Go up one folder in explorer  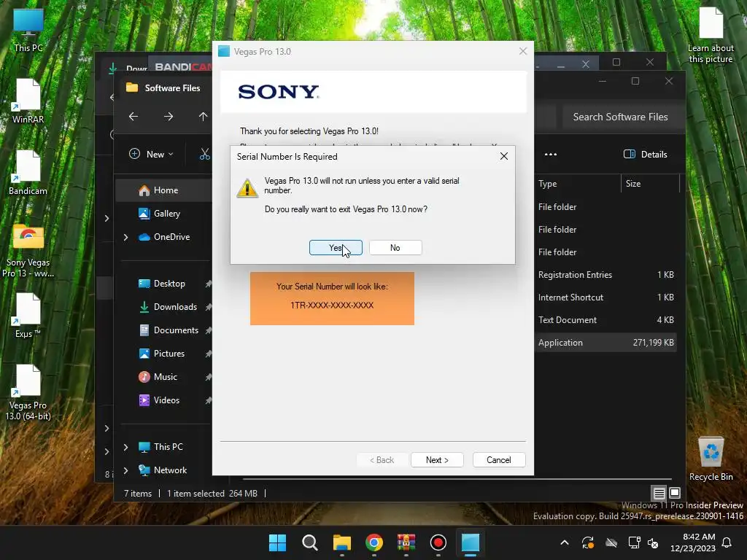(x=203, y=117)
